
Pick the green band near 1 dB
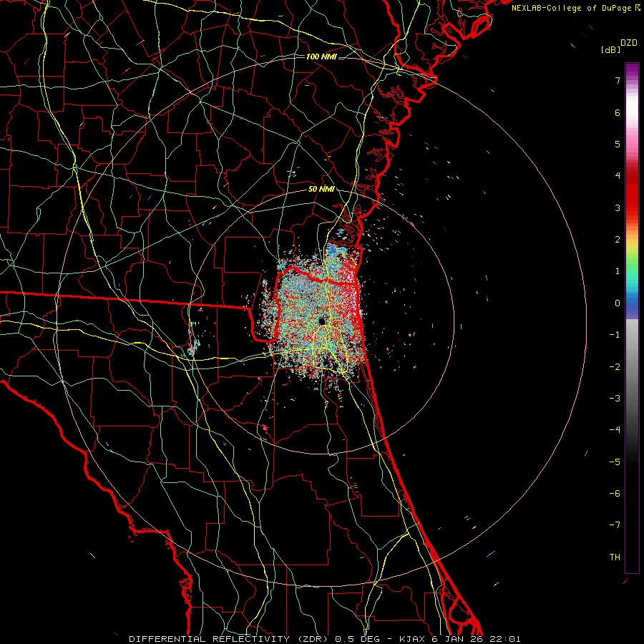pyautogui.click(x=632, y=271)
